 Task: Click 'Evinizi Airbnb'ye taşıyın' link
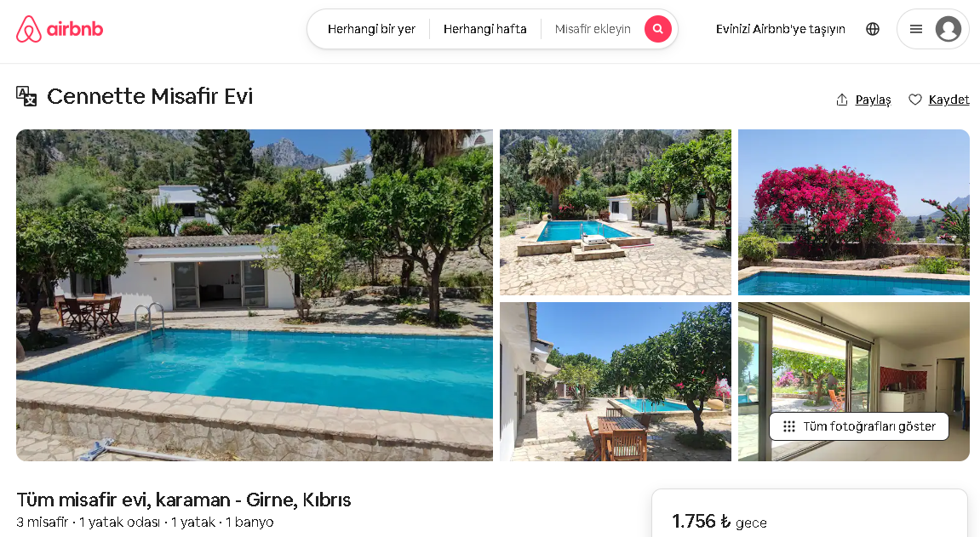pyautogui.click(x=780, y=29)
